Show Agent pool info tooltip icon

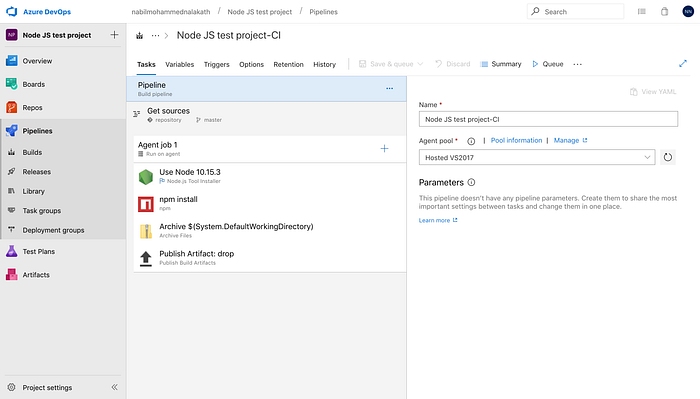[471, 141]
